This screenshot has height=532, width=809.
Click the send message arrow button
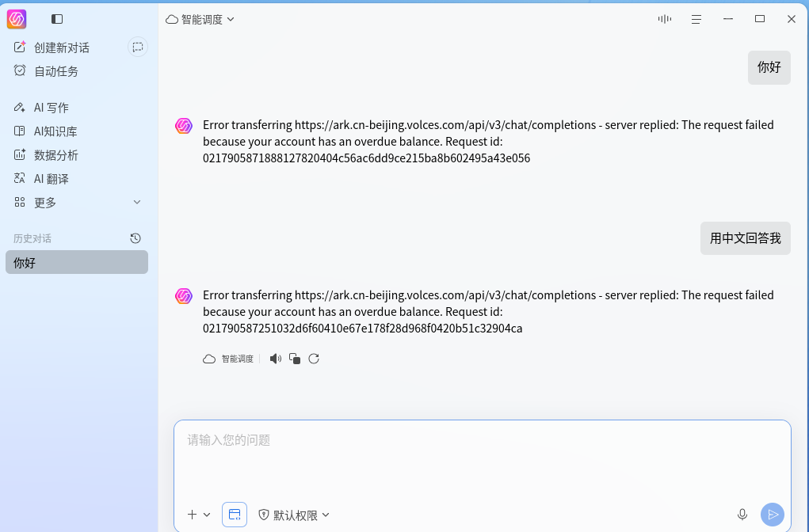pos(773,515)
